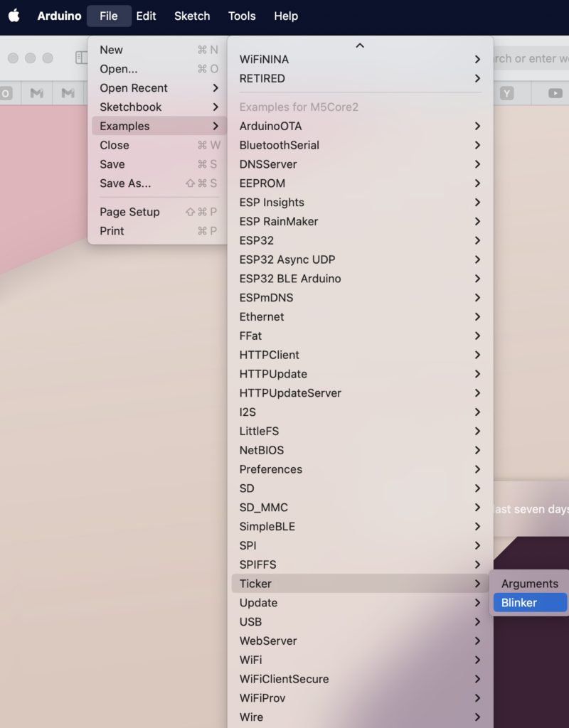Viewport: 569px width, 728px height.
Task: Expand the EEPROM examples
Action: 360,183
